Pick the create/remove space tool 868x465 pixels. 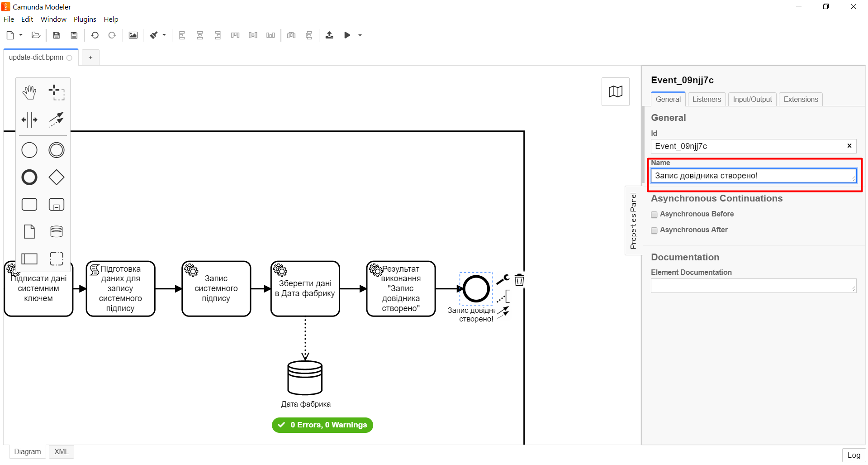[29, 120]
